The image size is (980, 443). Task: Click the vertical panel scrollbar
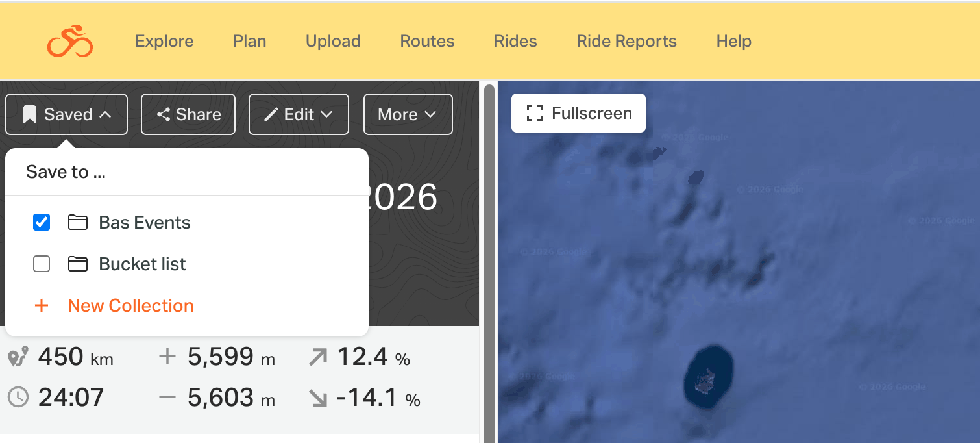(489, 260)
